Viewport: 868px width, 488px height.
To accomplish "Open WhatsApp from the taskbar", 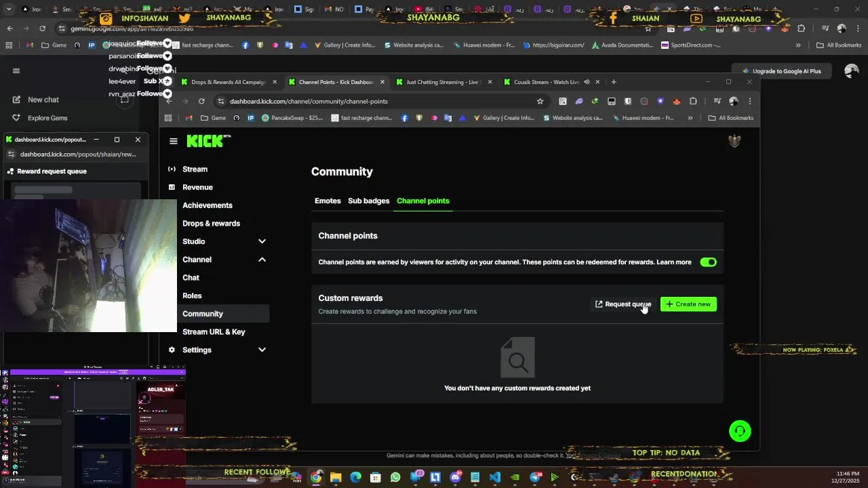I will click(395, 477).
